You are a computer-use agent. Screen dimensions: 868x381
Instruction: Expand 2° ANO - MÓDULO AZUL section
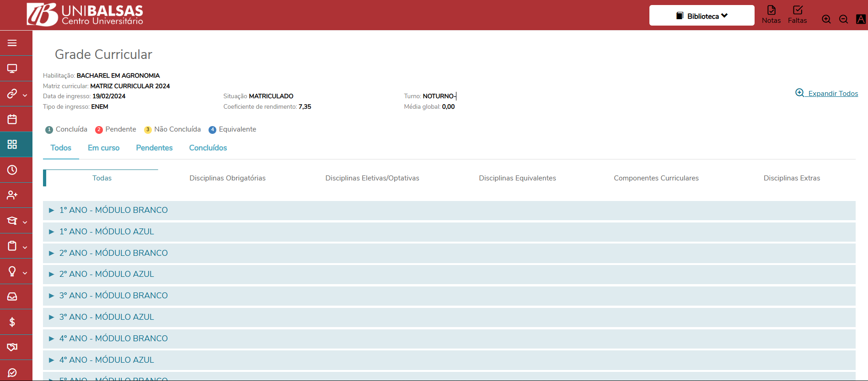pos(107,274)
